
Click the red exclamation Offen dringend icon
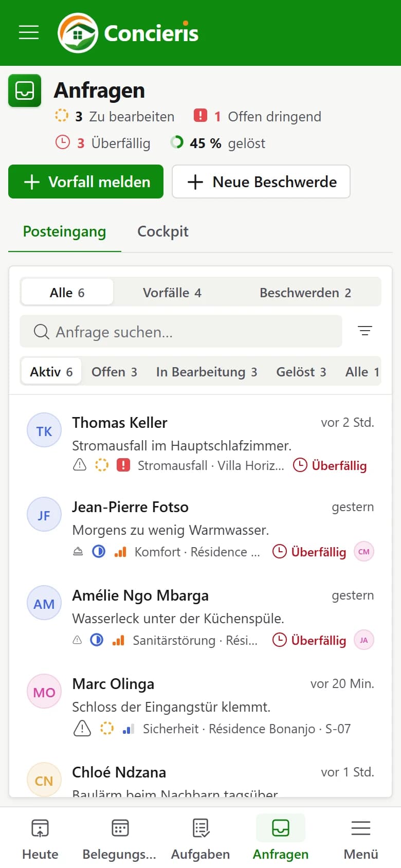[200, 115]
